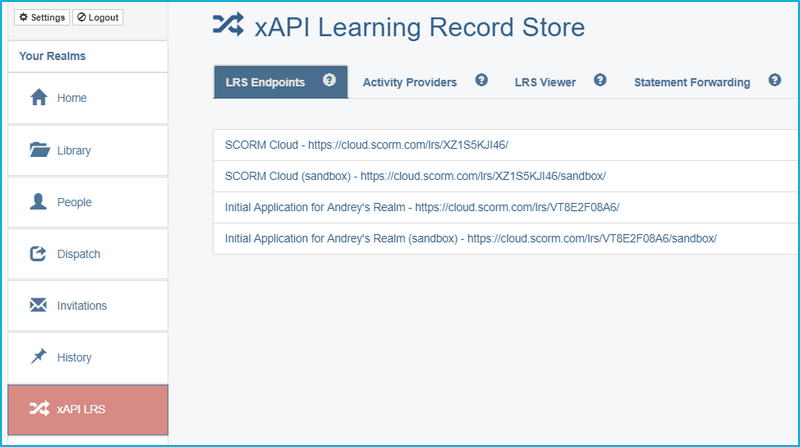This screenshot has width=800, height=447.
Task: Go to Home in the sidebar
Action: click(88, 98)
